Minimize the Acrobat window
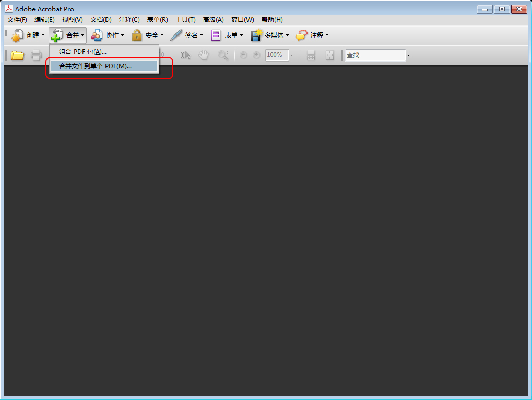The image size is (532, 400). point(484,9)
